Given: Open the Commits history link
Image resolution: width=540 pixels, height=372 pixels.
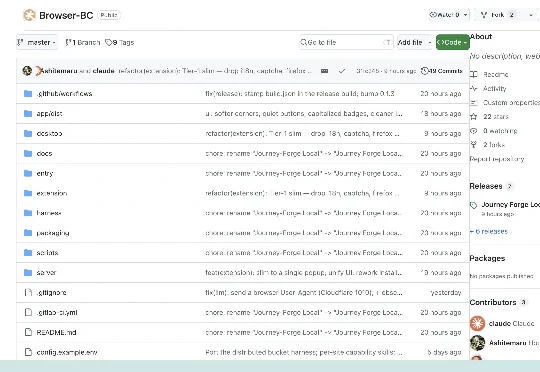Looking at the screenshot, I should coord(442,71).
